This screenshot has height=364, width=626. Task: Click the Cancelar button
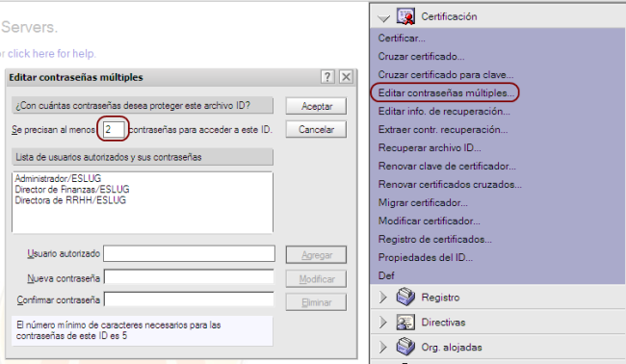[316, 129]
